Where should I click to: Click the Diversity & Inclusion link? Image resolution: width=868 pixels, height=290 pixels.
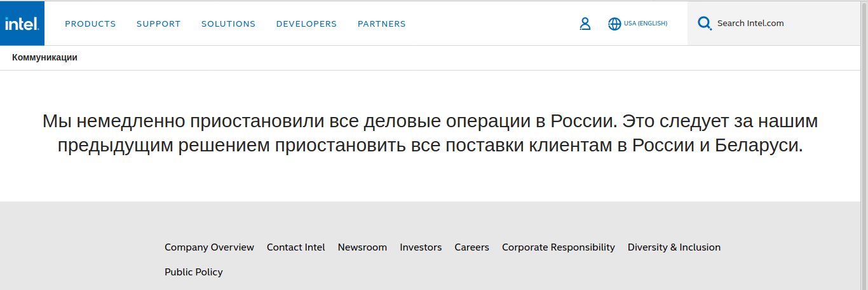[674, 247]
